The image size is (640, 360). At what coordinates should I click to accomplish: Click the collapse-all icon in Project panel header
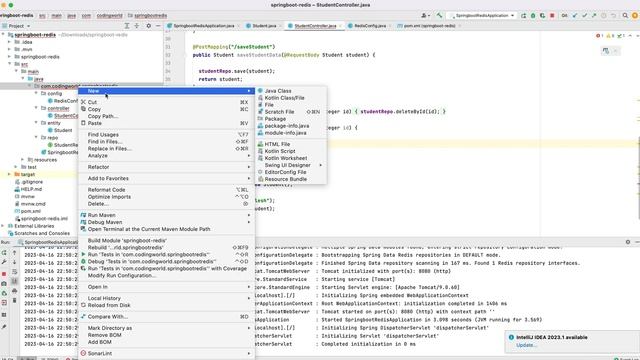coord(137,26)
